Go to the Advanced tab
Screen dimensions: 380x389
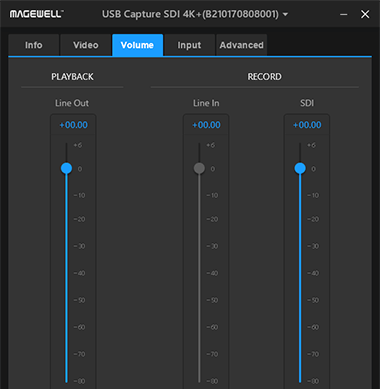pos(241,45)
